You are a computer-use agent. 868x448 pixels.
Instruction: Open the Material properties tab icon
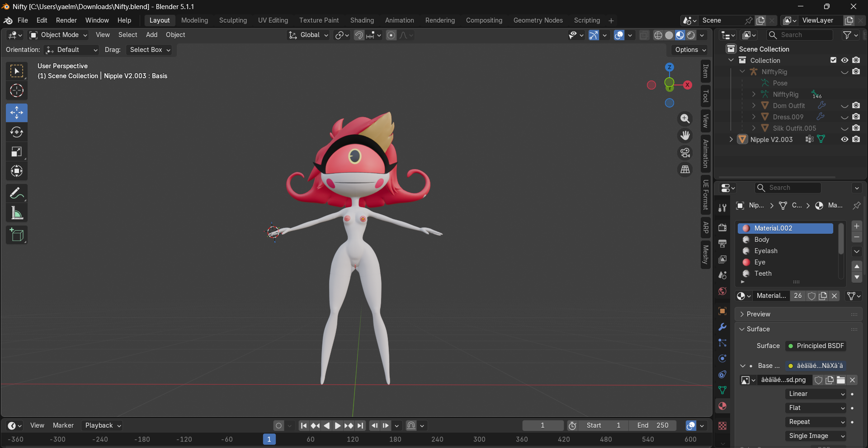pyautogui.click(x=722, y=406)
